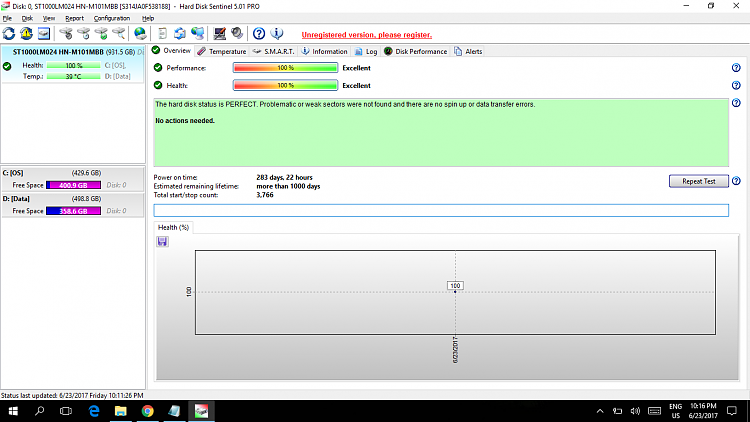Switch to the Log tab
The width and height of the screenshot is (750, 422).
366,51
